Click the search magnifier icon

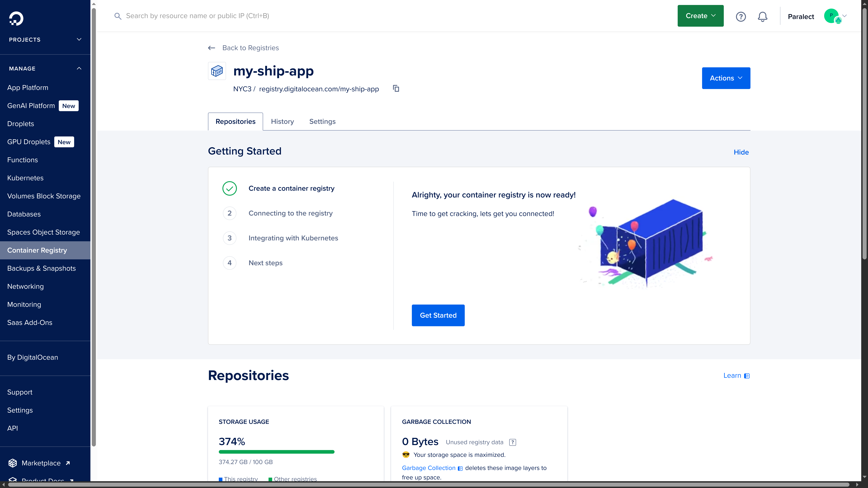click(118, 16)
